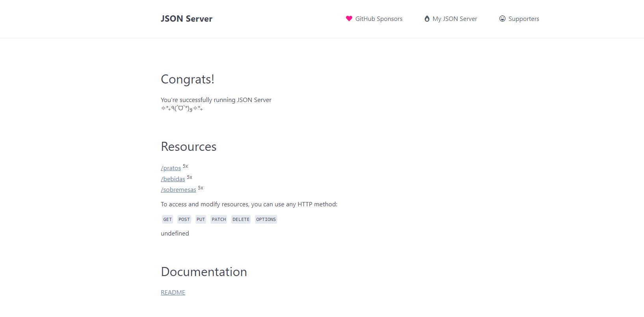Click the GET method tag

[x=168, y=219]
